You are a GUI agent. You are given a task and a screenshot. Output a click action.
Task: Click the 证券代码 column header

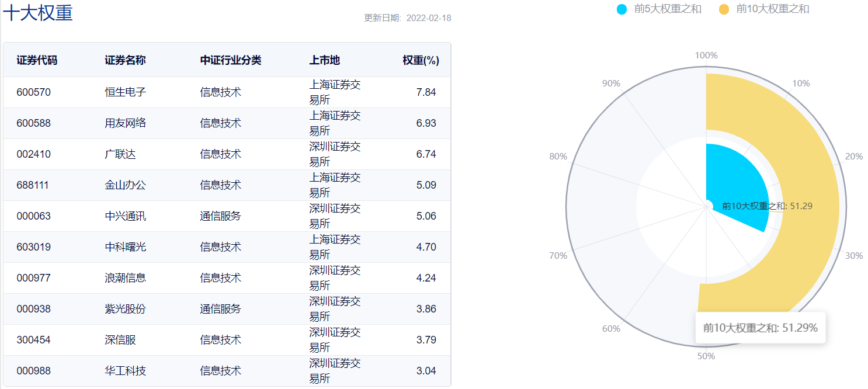37,60
